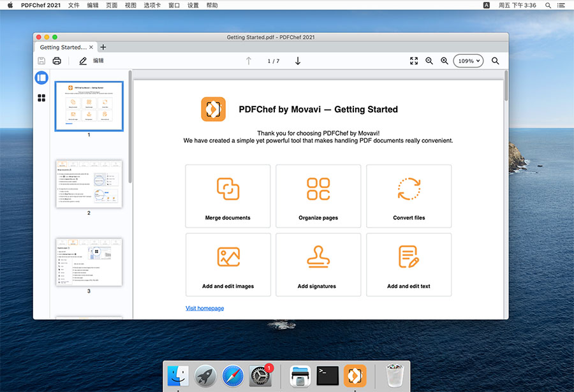Close the Getting Started tab
Screen dimensions: 574x392
click(x=91, y=47)
